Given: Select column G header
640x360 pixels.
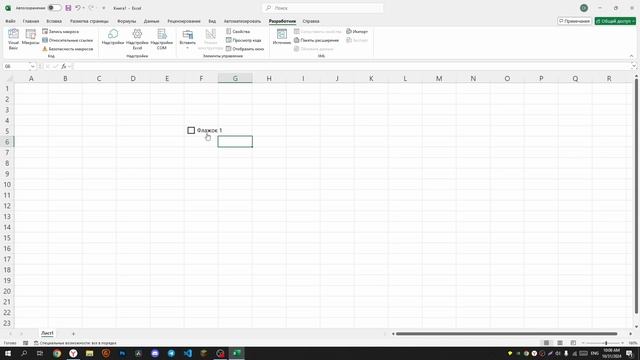Looking at the screenshot, I should pos(235,78).
